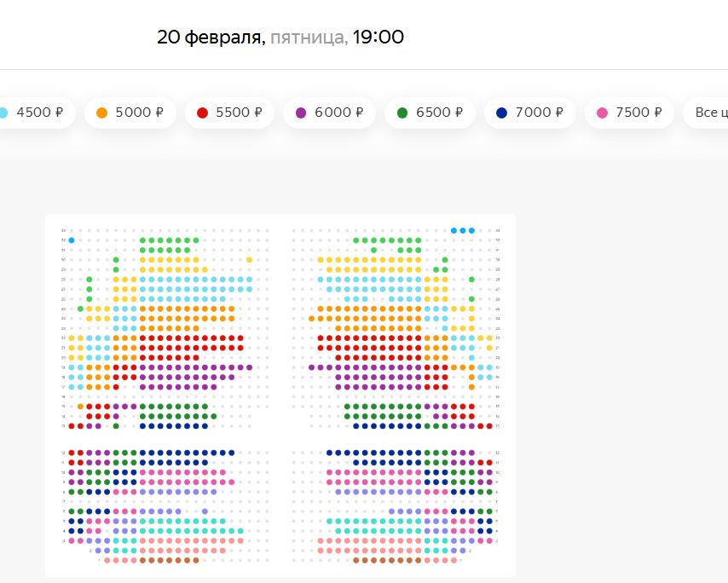Switch to the 7000₽ filter chip
The image size is (728, 583).
tap(529, 112)
